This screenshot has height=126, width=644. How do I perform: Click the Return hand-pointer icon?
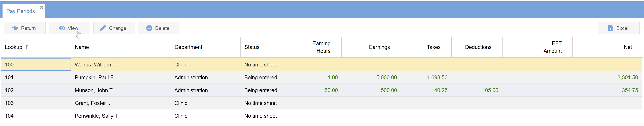tap(15, 28)
